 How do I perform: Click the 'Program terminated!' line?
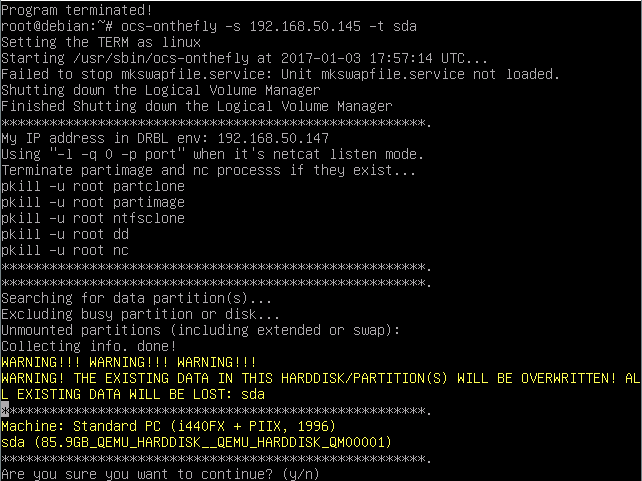(77, 10)
